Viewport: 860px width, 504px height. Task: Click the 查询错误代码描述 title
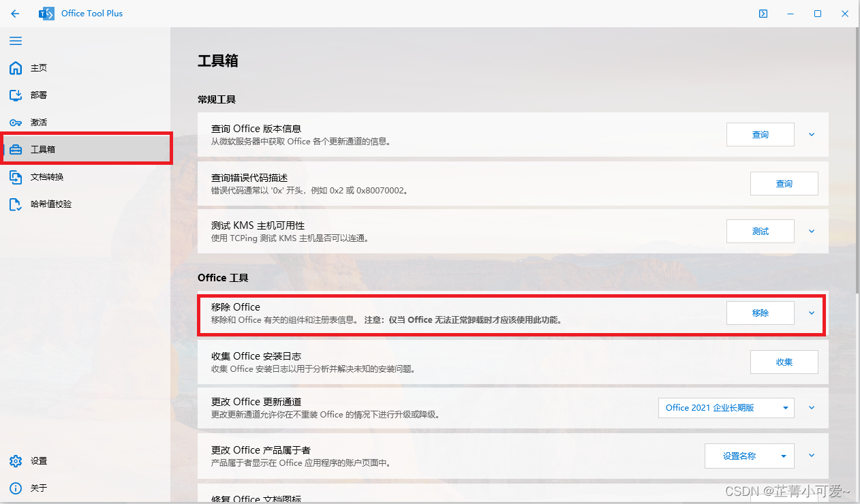pos(249,178)
